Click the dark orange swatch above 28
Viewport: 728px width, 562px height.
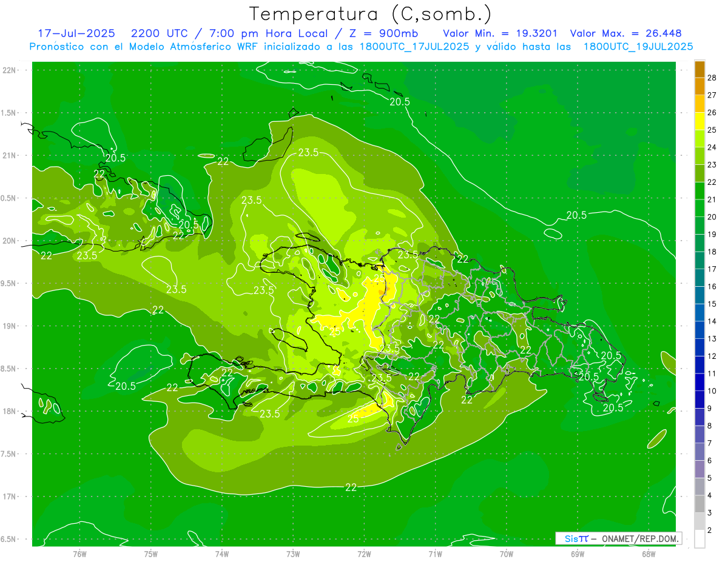[x=699, y=69]
